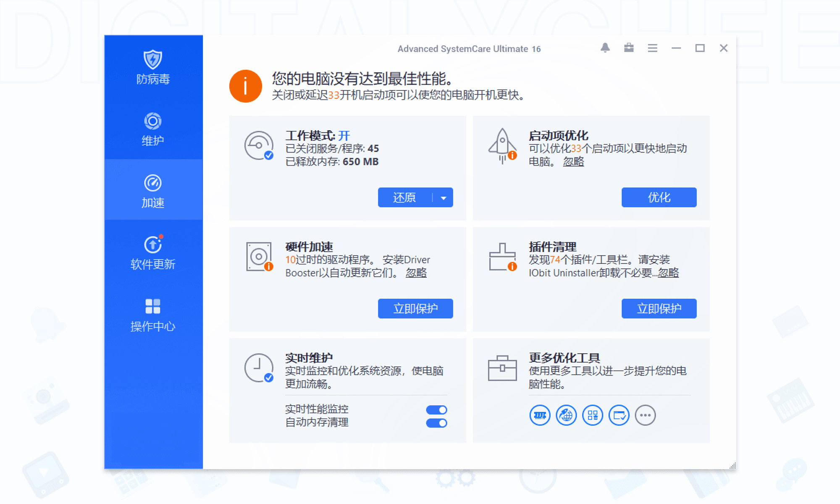Click the rocket icon beside 启动项优化
Viewport: 840px width, 504px height.
point(503,145)
